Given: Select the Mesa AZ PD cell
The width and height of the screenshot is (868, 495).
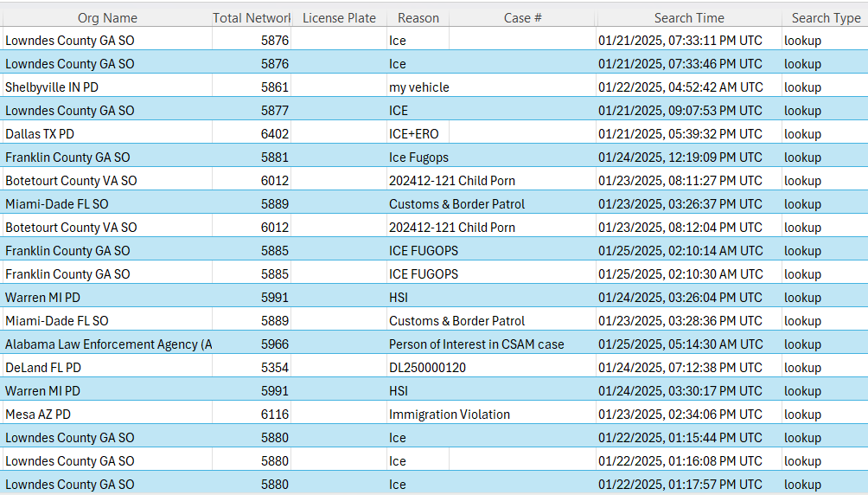Looking at the screenshot, I should (107, 414).
